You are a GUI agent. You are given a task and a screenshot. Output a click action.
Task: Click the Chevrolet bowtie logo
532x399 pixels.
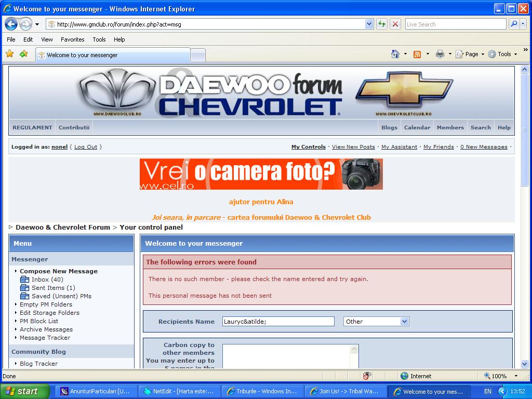click(x=404, y=88)
